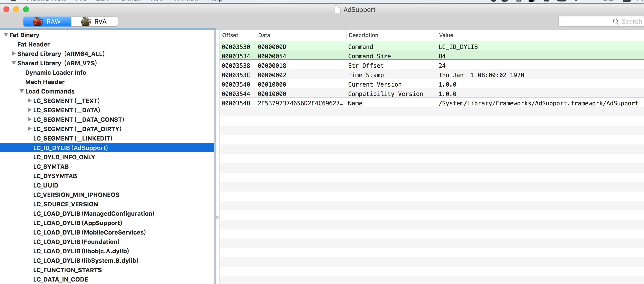The width and height of the screenshot is (644, 284).
Task: Select LC_SOURCE_VERSION entry
Action: (x=65, y=204)
